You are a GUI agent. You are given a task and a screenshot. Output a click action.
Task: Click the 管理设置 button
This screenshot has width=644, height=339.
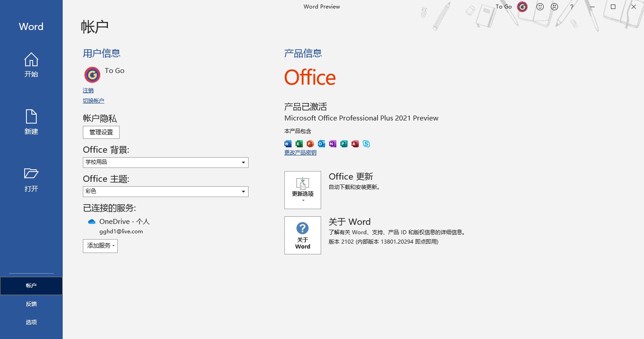(x=101, y=133)
